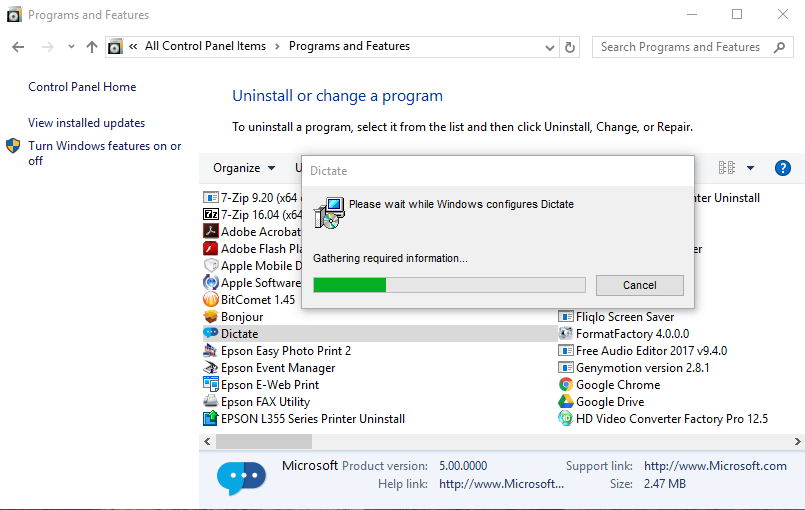Open the recent locations dropdown arrow
The image size is (805, 510).
coord(71,47)
